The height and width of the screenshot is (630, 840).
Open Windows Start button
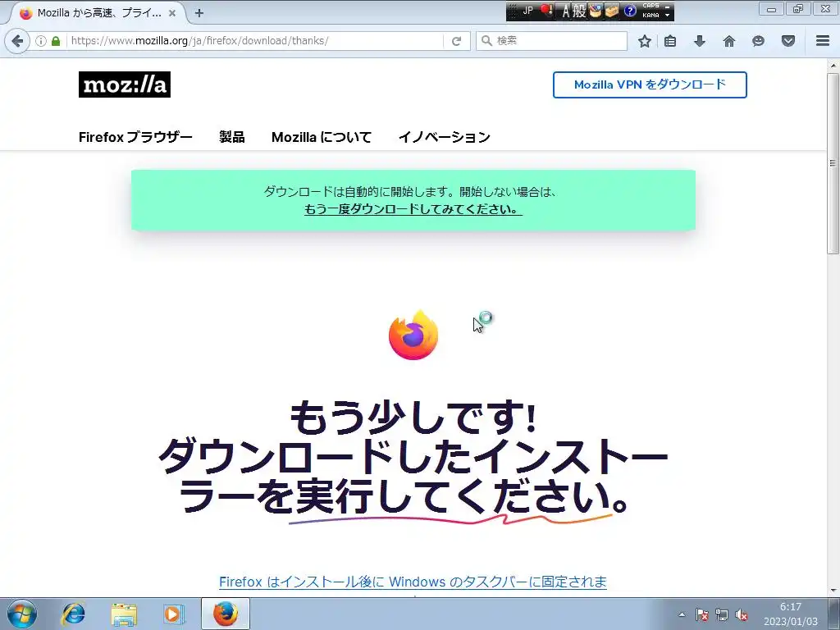22,614
